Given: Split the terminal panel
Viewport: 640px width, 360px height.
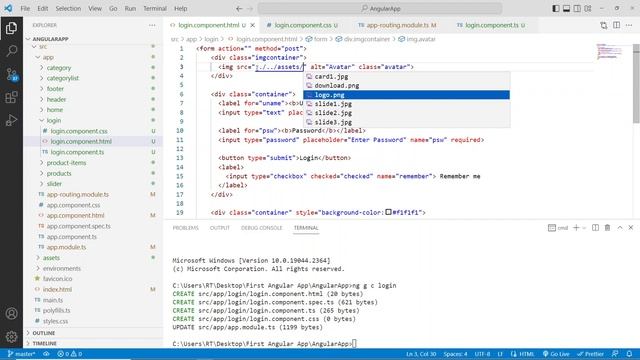Looking at the screenshot, I should click(595, 228).
